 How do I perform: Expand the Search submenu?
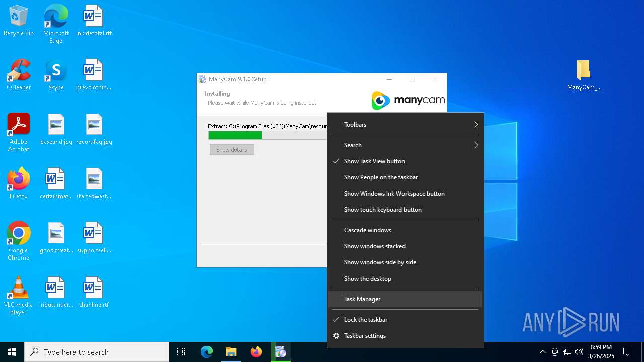(x=405, y=145)
